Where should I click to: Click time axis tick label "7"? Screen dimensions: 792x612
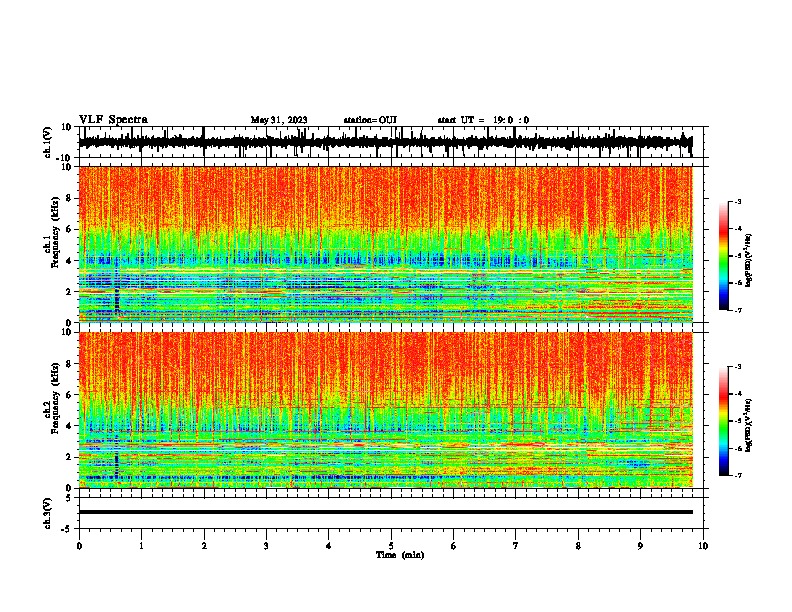(x=516, y=546)
